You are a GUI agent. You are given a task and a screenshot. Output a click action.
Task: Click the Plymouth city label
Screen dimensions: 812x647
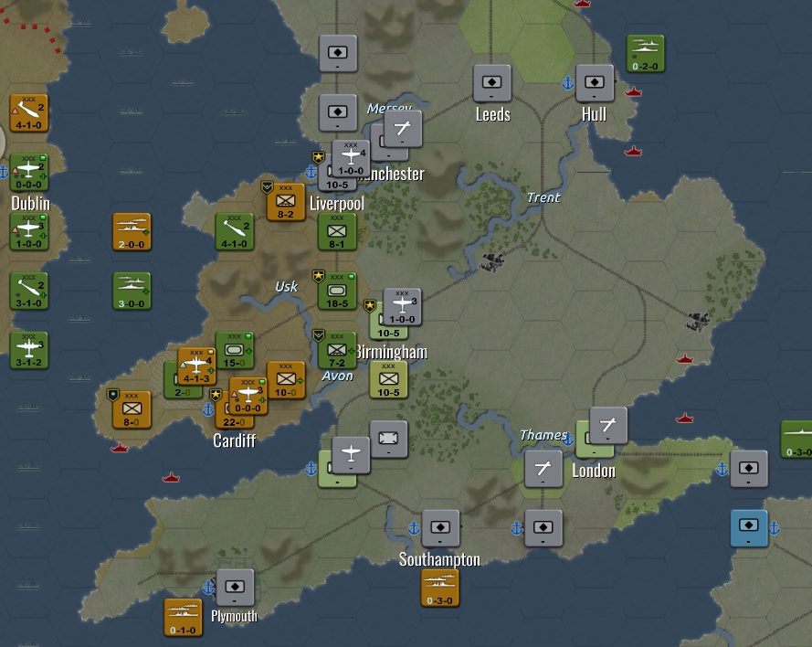[x=234, y=616]
